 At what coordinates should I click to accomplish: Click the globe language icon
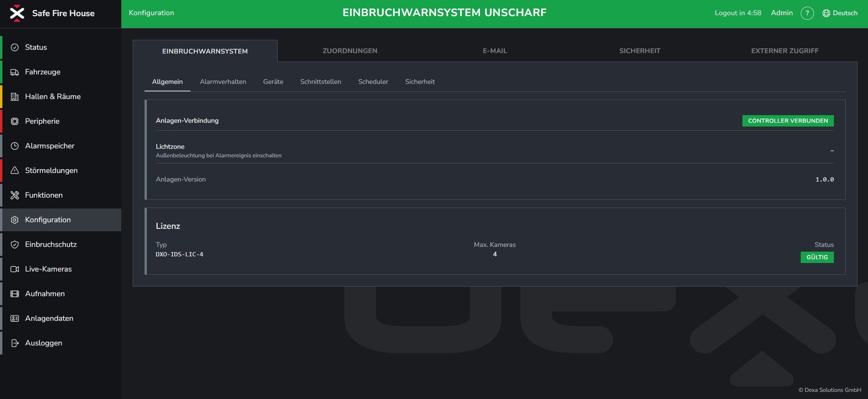coord(826,13)
